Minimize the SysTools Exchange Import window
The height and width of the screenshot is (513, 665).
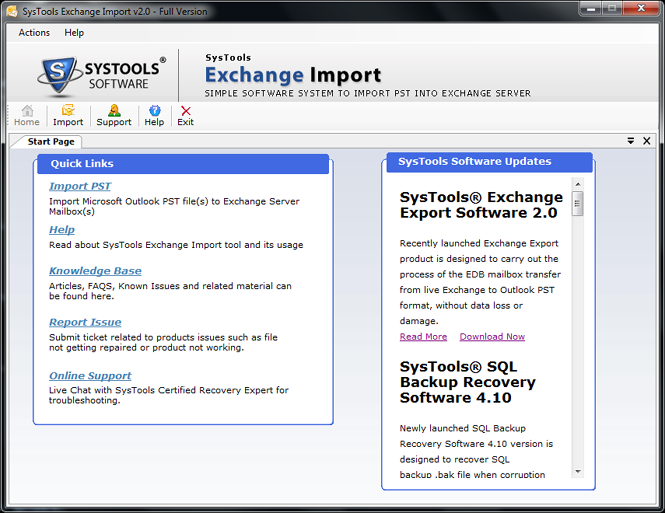pos(591,8)
